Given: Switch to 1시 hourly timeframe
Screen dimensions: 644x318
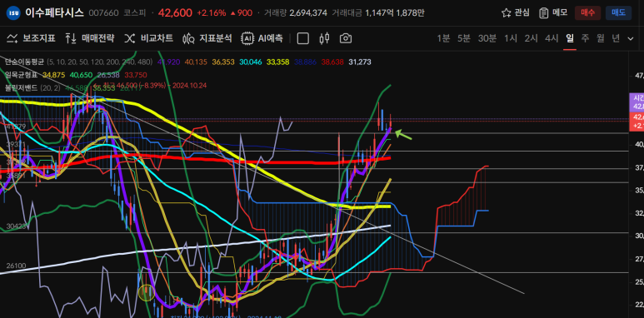Looking at the screenshot, I should [511, 38].
